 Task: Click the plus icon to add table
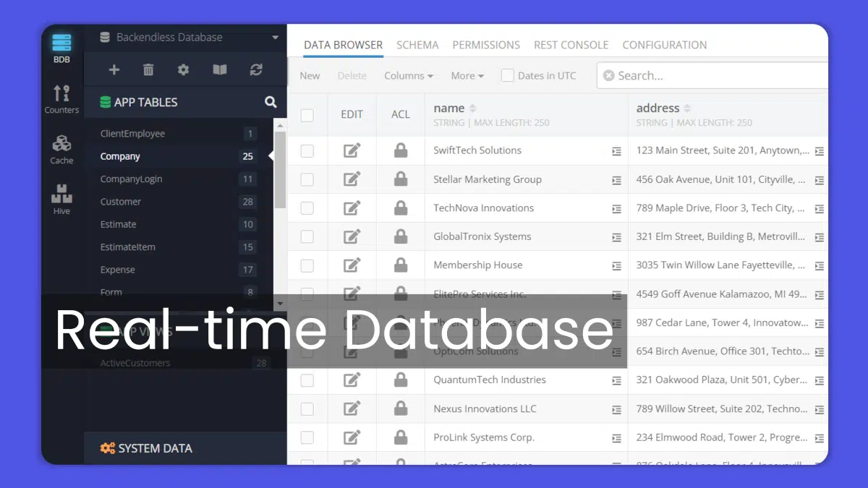[x=114, y=69]
